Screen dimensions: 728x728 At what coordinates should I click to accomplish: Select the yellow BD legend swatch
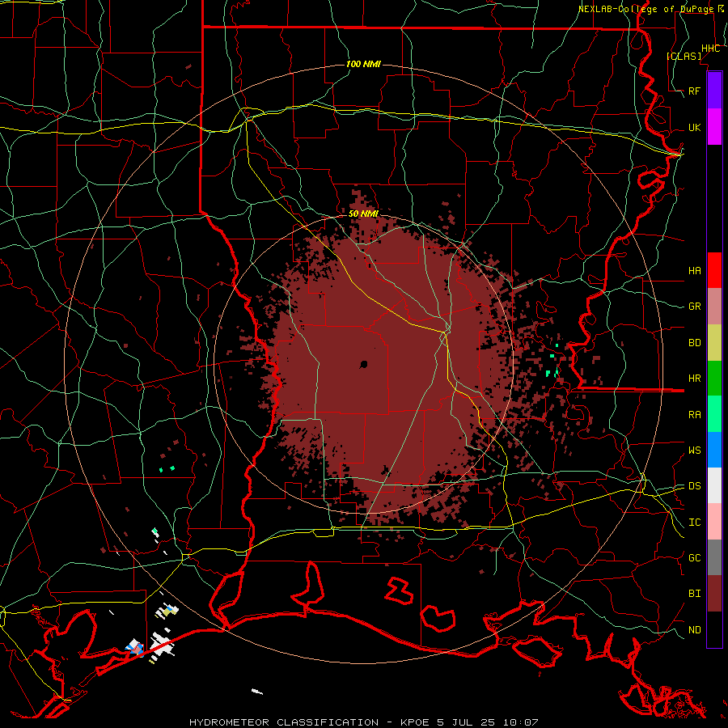(714, 343)
